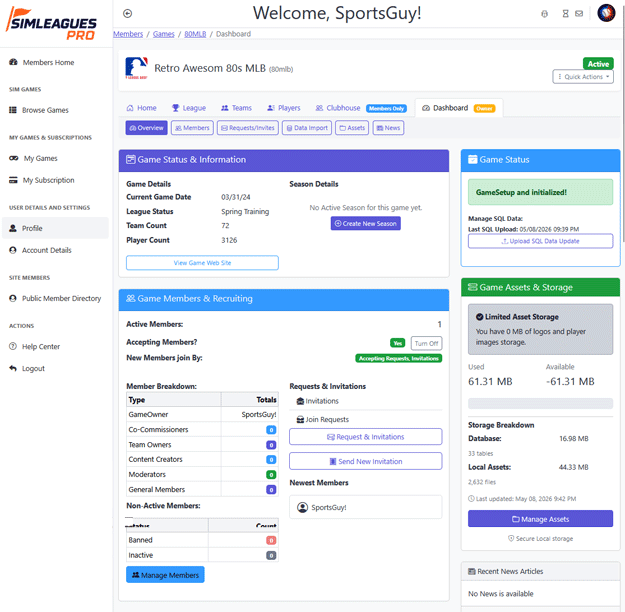The height and width of the screenshot is (612, 625).
Task: Select Profile in sidebar
Action: [55, 228]
